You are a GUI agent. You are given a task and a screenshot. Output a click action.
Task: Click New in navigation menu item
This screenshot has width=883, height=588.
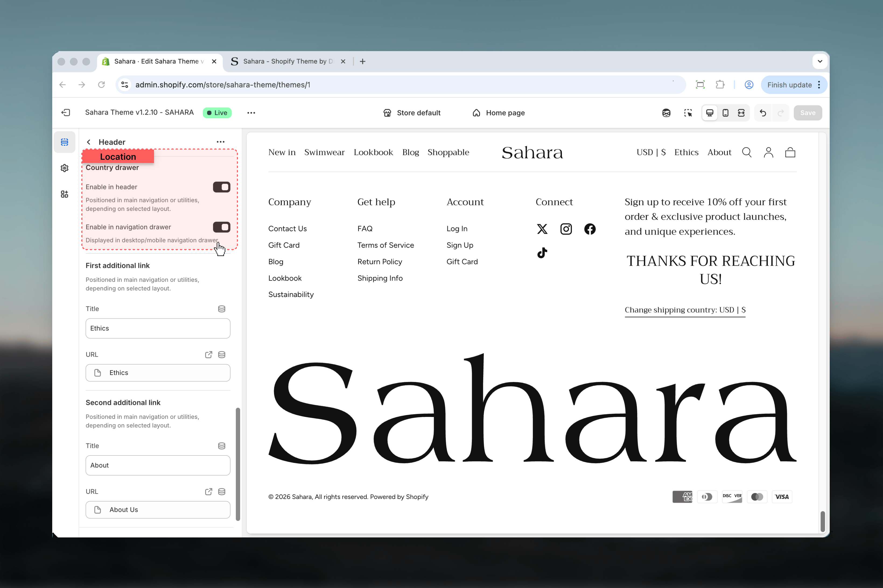pyautogui.click(x=282, y=152)
